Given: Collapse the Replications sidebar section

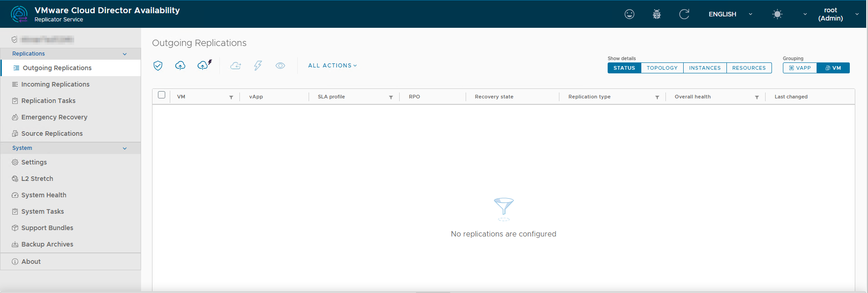Looking at the screenshot, I should click(x=125, y=54).
